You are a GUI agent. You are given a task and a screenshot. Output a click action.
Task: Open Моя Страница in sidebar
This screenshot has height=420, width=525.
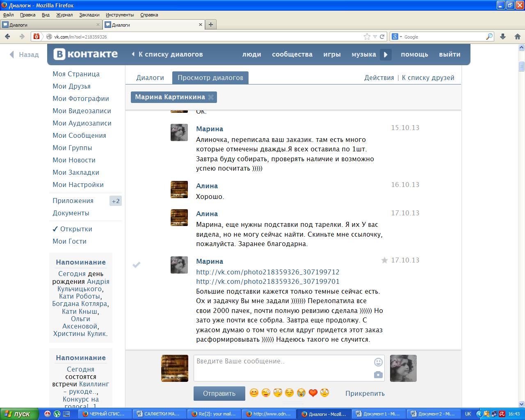tap(76, 74)
